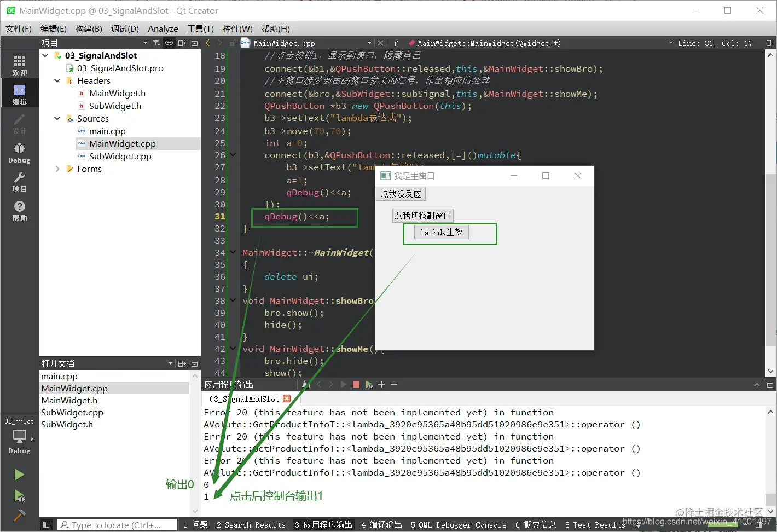Close the 03_SignalAndSlot output tab
This screenshot has height=532, width=777.
tap(287, 399)
